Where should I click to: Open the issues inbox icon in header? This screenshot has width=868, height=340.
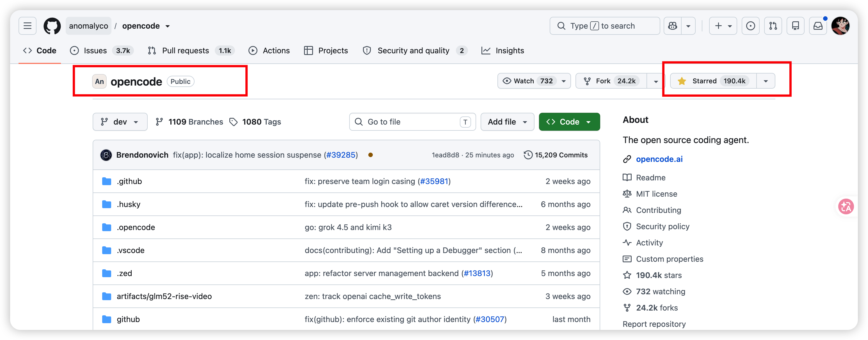(x=750, y=26)
